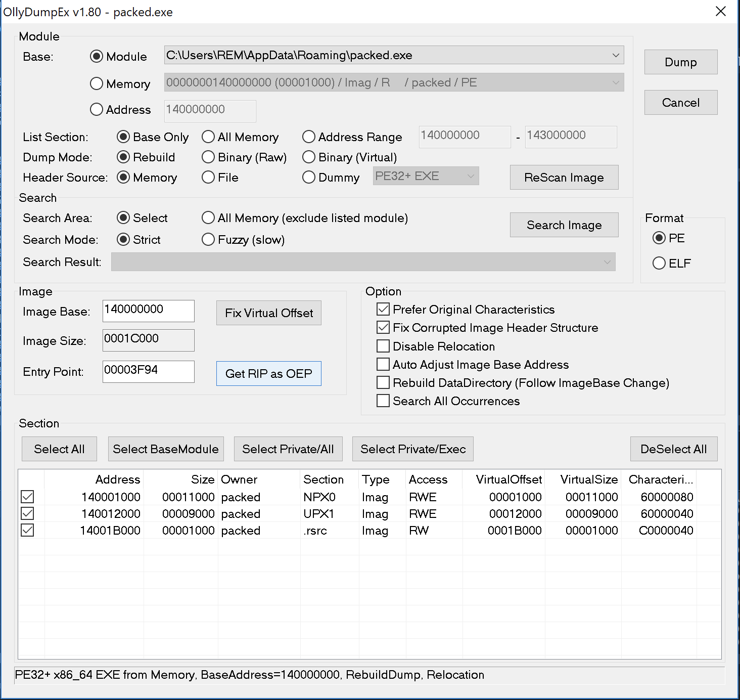Click the Dump button
Screen dimensions: 740x700
pos(681,62)
